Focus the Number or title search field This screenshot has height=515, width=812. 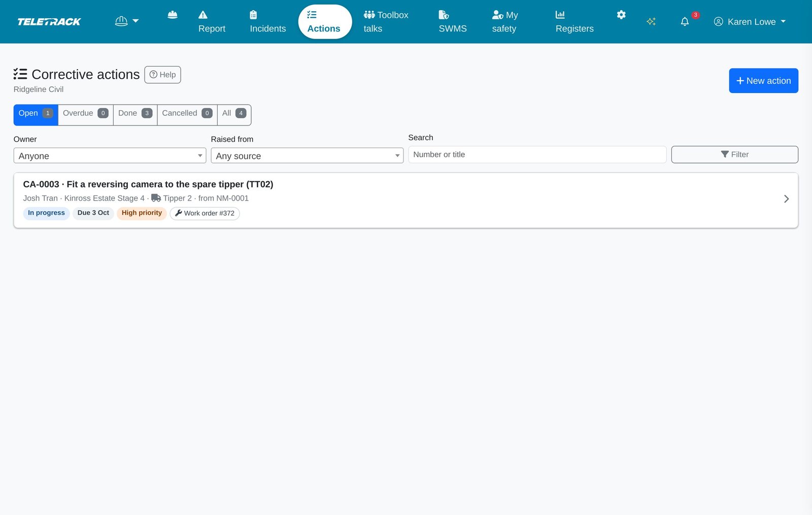tap(537, 154)
